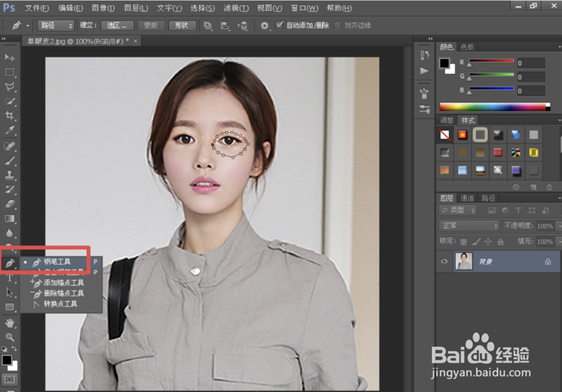Select the Healing Brush tool
This screenshot has height=392, width=562.
[10, 146]
